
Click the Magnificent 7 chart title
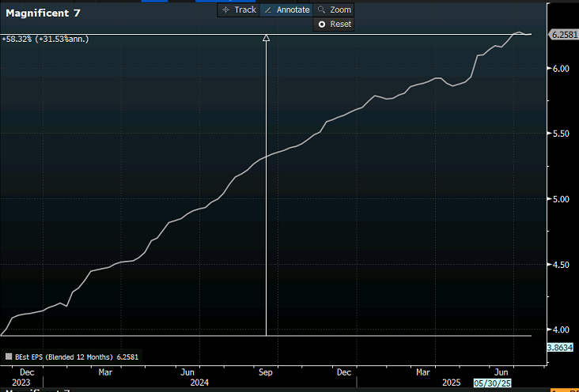point(43,13)
